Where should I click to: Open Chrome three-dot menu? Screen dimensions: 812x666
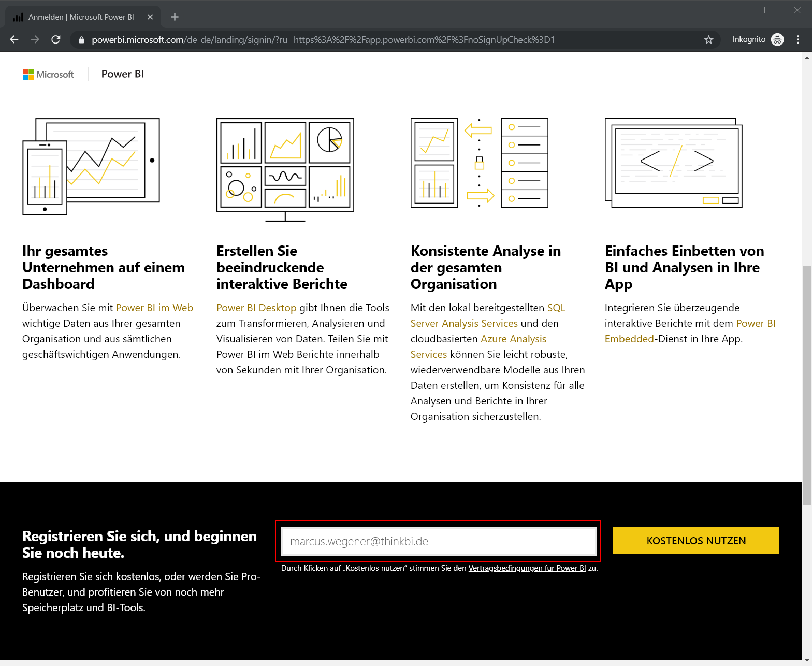(x=798, y=39)
